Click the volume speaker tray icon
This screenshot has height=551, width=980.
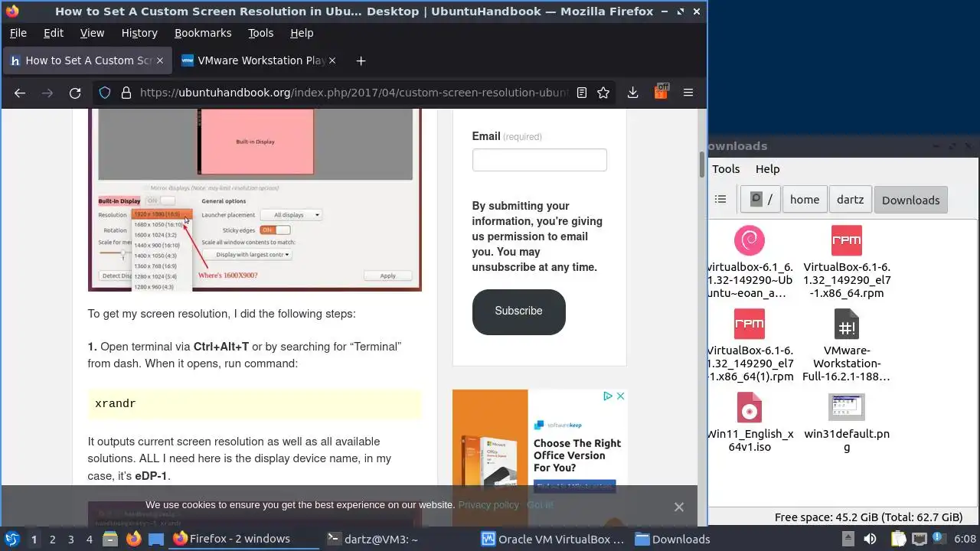coord(870,539)
